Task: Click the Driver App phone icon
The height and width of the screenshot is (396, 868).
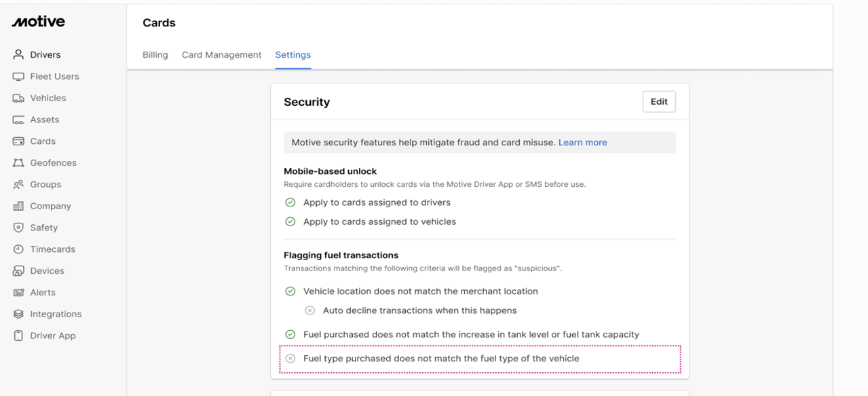Action: pyautogui.click(x=18, y=336)
